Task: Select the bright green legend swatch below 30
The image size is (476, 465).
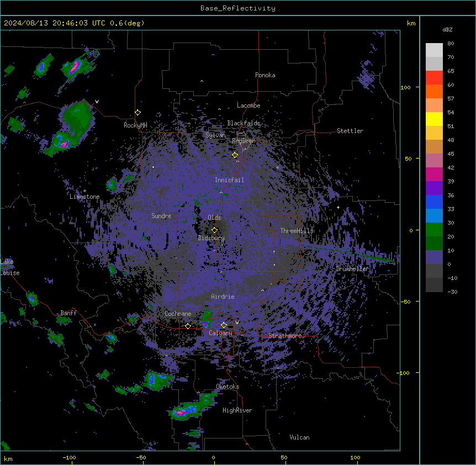Action: pyautogui.click(x=434, y=230)
